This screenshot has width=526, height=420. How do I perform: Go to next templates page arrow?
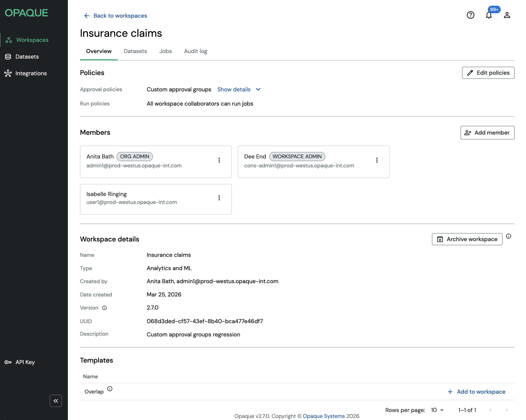(x=507, y=410)
